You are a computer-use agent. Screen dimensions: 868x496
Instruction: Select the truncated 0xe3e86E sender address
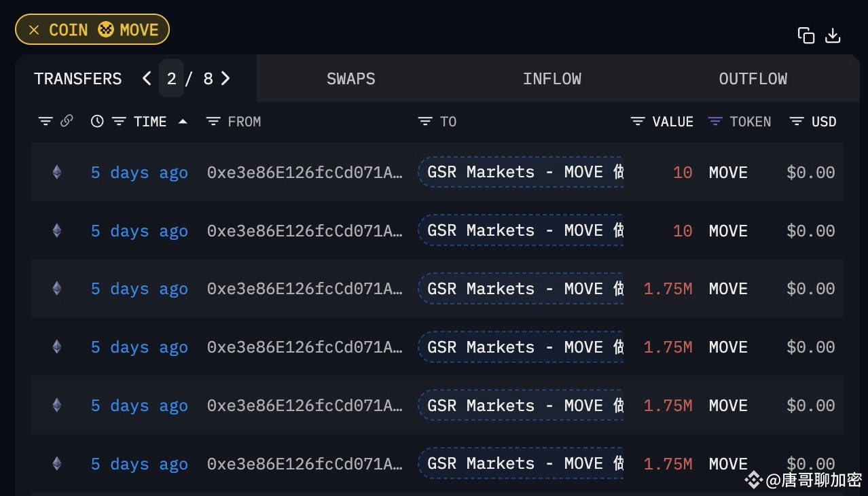[x=305, y=172]
